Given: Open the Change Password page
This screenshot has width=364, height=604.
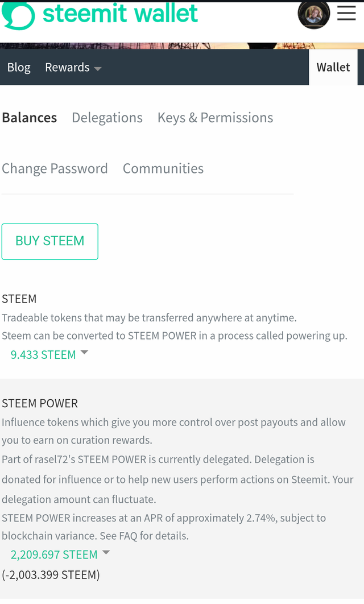Looking at the screenshot, I should (55, 168).
